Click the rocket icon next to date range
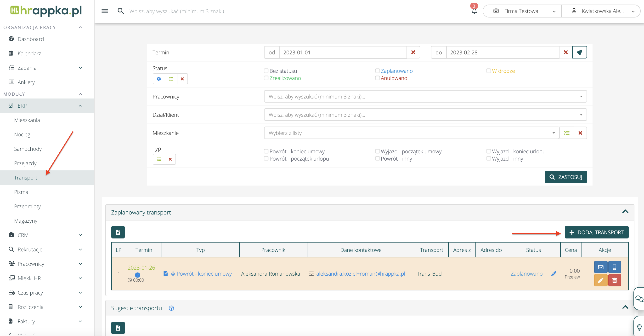This screenshot has width=644, height=336. pyautogui.click(x=579, y=52)
